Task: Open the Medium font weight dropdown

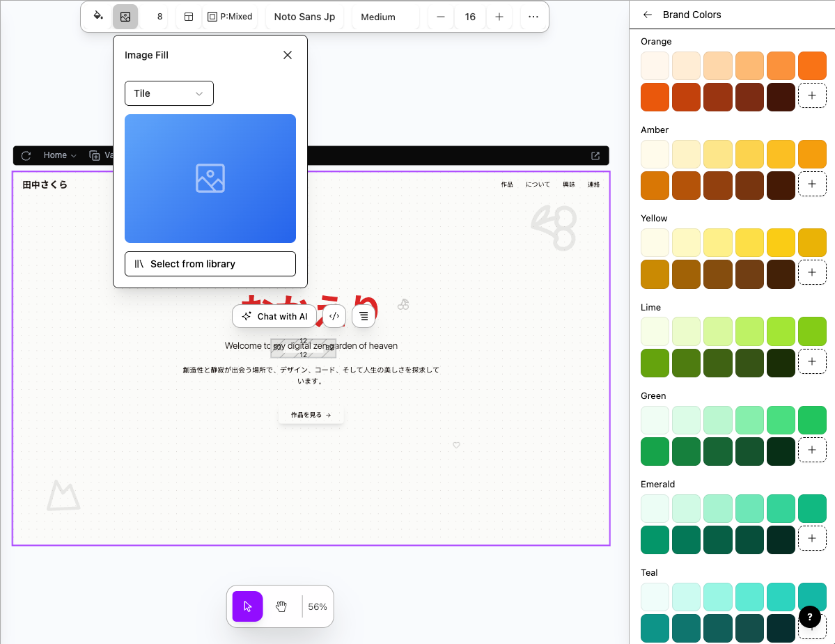Action: point(378,17)
